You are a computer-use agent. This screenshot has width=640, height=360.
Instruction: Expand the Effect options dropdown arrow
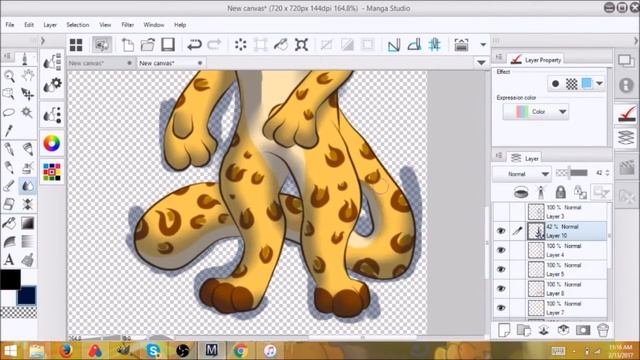point(599,83)
